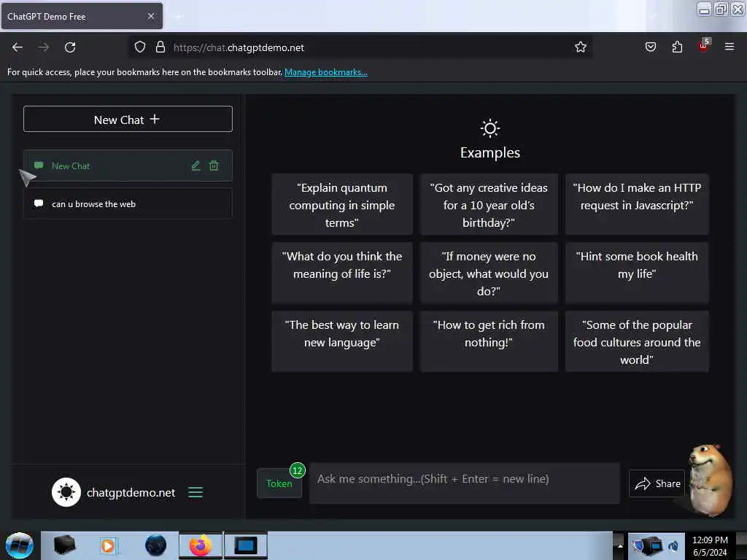Click the Token button
747x560 pixels.
pyautogui.click(x=279, y=483)
